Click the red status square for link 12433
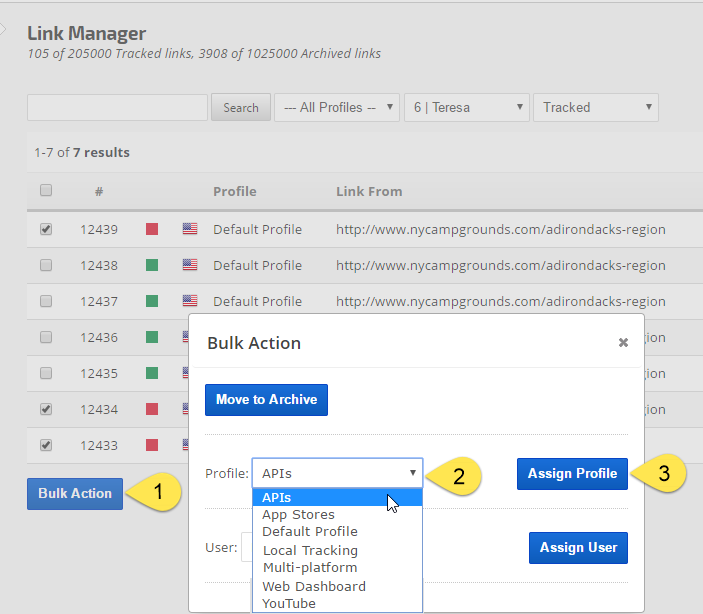 click(153, 446)
